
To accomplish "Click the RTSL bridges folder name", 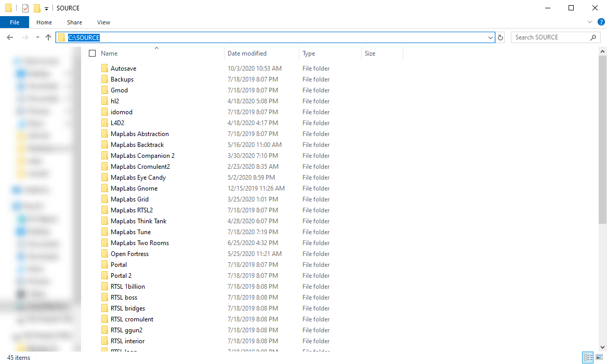I will 128,308.
